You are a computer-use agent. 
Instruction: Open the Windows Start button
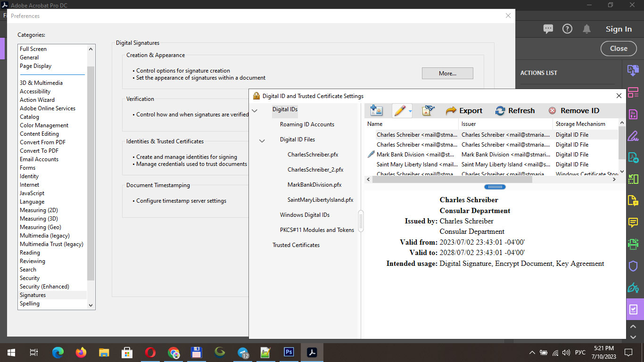[11, 352]
